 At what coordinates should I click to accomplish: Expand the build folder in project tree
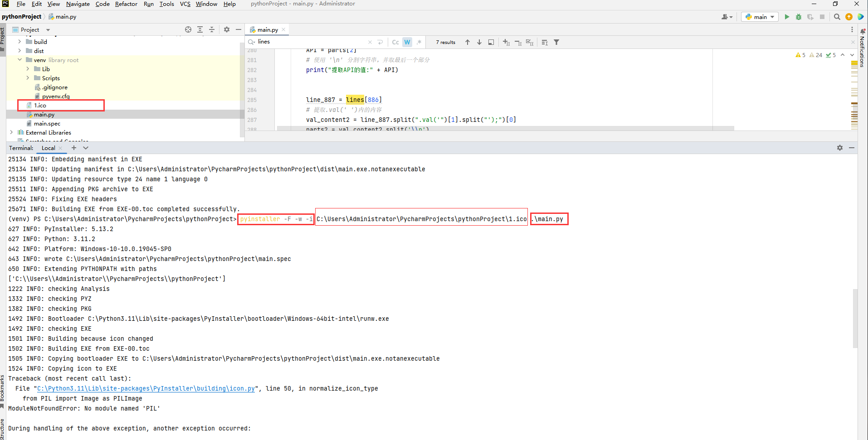20,42
